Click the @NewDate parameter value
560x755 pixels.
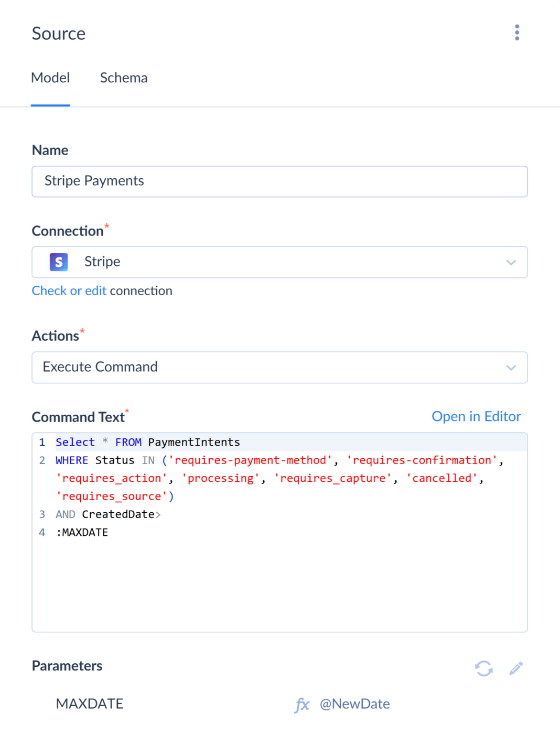point(354,704)
